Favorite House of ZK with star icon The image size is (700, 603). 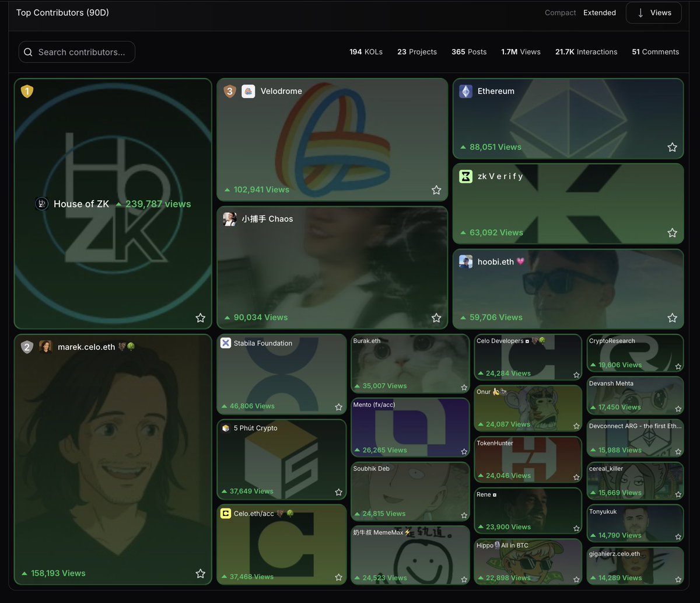pos(201,318)
